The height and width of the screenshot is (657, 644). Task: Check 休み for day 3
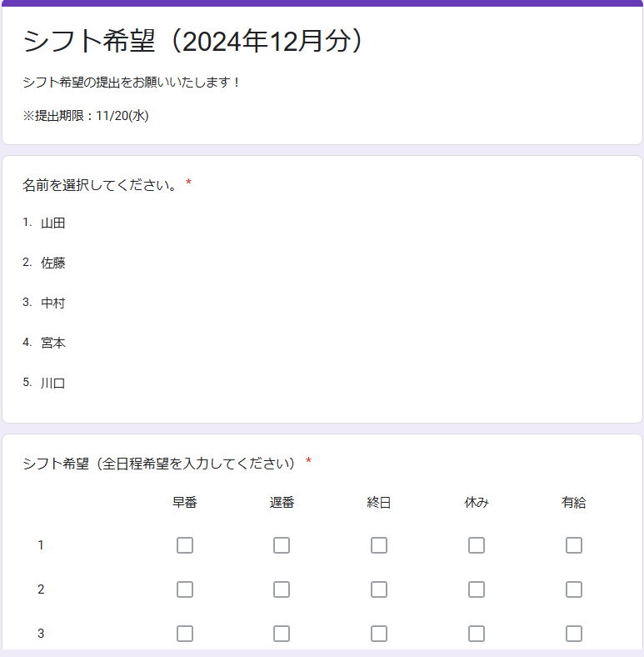coord(477,634)
